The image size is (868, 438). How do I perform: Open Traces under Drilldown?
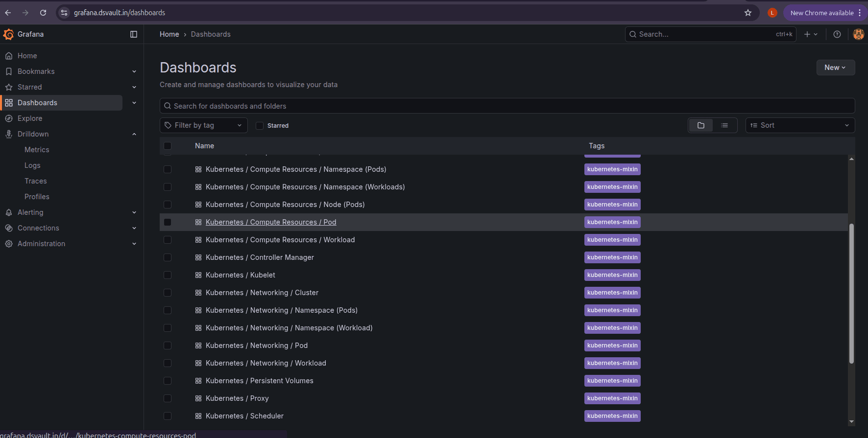[x=36, y=181]
